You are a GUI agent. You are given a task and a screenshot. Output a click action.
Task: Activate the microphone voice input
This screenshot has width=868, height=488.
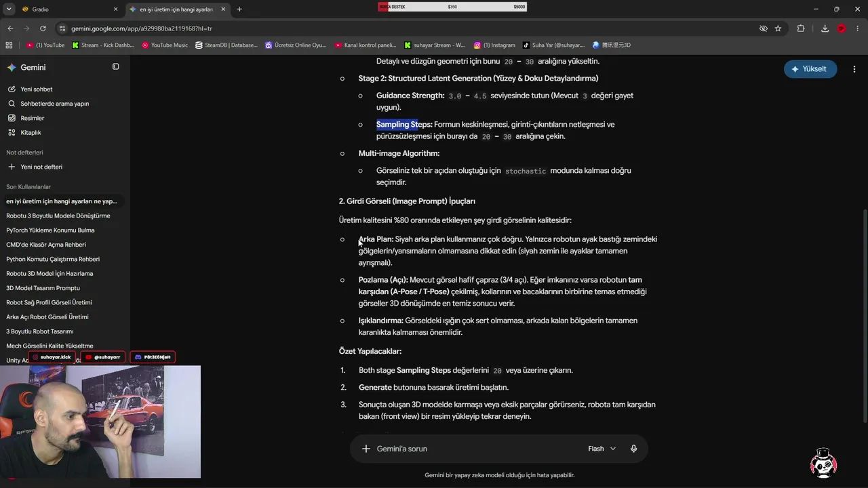633,449
